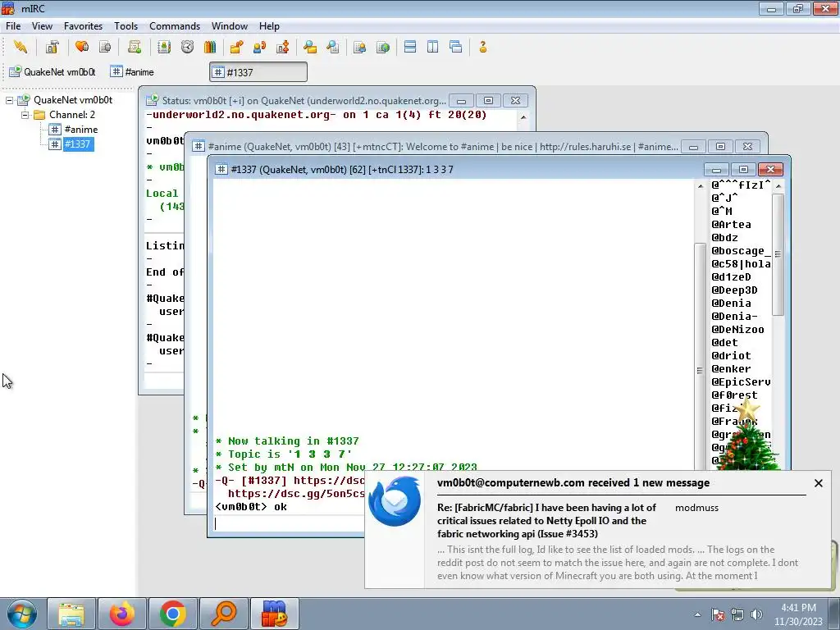Viewport: 840px width, 630px height.
Task: Click the Tile Horizontal windows icon
Action: click(410, 47)
